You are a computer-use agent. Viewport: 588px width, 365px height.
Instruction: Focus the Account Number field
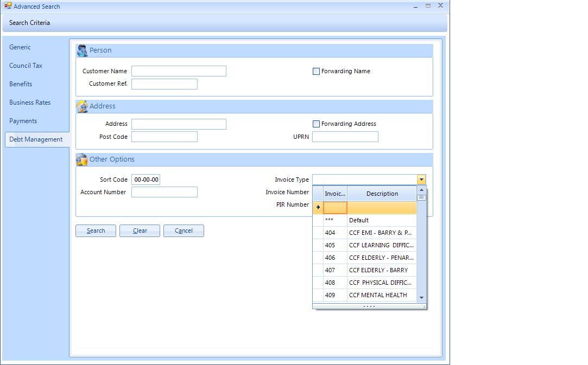(x=165, y=192)
